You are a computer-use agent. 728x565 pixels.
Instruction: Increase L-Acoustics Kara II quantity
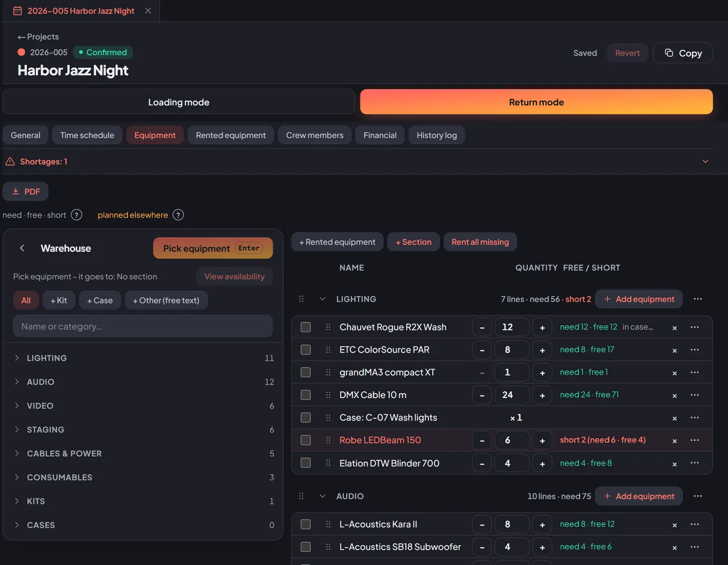tap(542, 525)
